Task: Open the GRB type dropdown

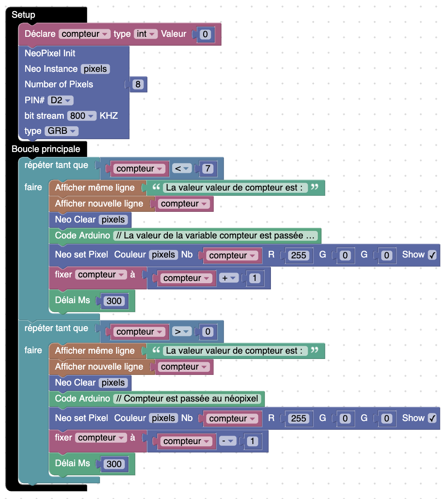Action: point(61,131)
